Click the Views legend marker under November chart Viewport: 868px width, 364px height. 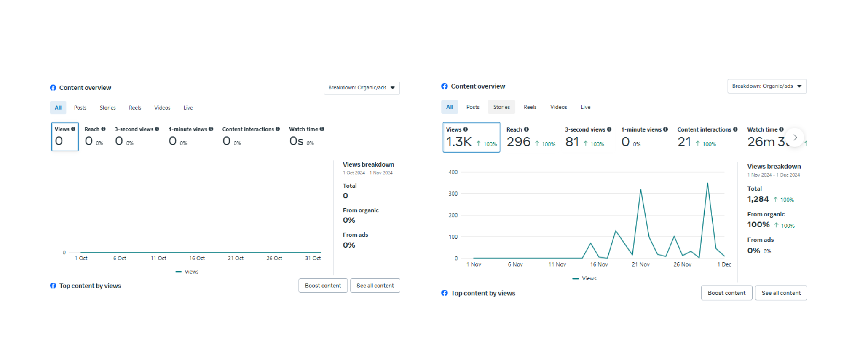click(x=576, y=279)
